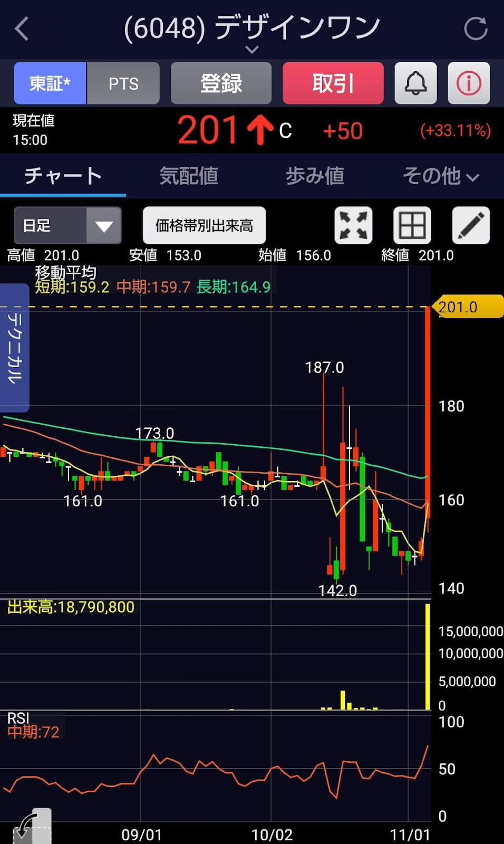Viewport: 504px width, 844px height.
Task: Open the 日足 timeframe dropdown
Action: tap(67, 226)
